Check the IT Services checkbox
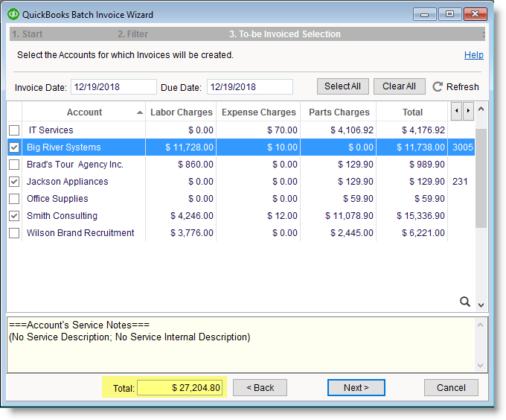The width and height of the screenshot is (506, 420). (x=14, y=130)
